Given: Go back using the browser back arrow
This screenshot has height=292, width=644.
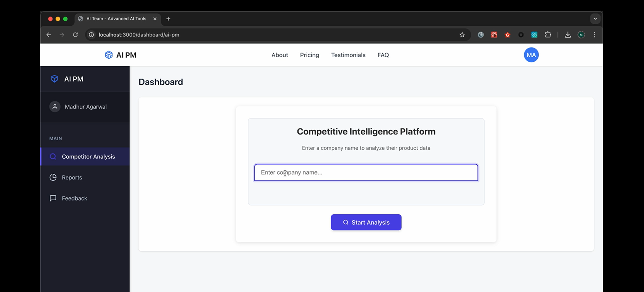Looking at the screenshot, I should click(49, 35).
